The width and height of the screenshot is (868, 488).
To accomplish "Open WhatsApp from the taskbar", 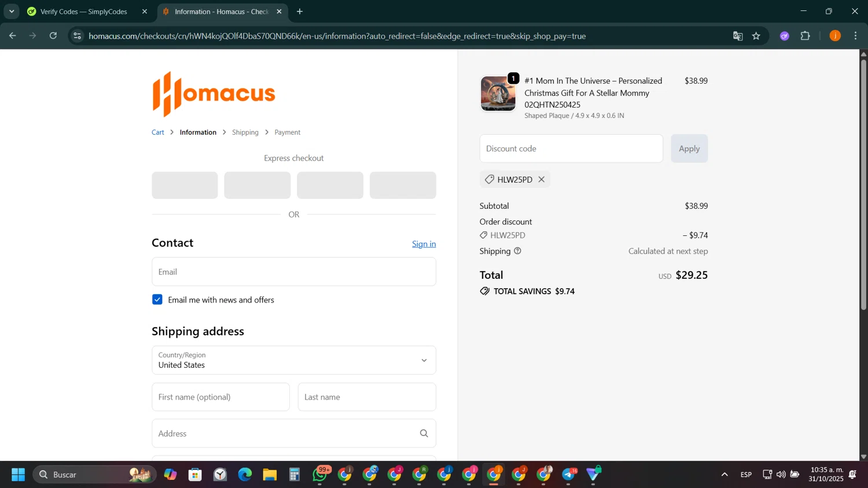I will click(x=320, y=475).
